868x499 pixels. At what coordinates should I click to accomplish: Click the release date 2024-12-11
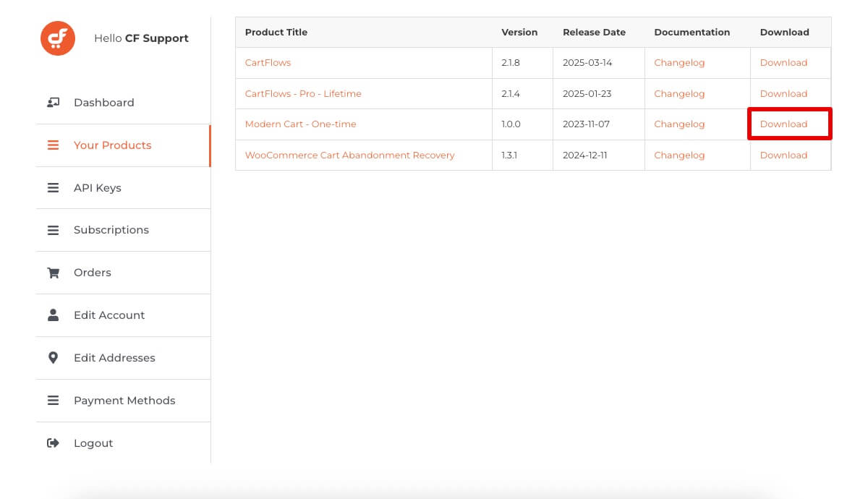pyautogui.click(x=587, y=155)
